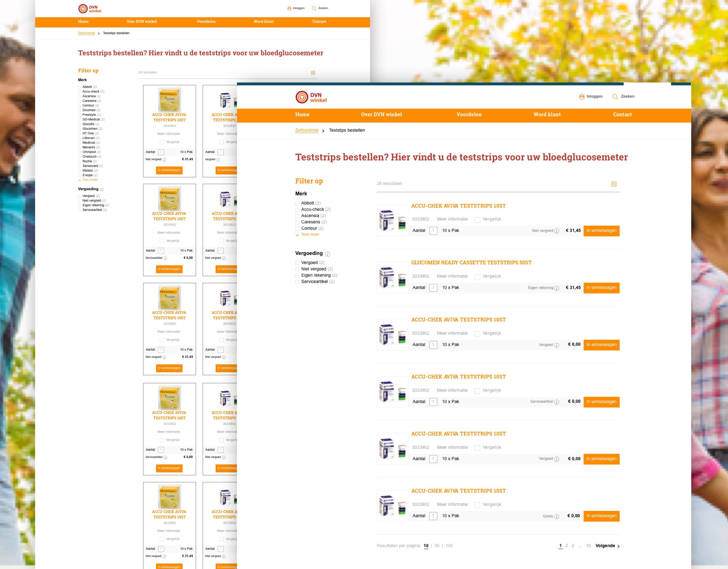Click the info icon beside the Gratis label
The height and width of the screenshot is (569, 728).
pyautogui.click(x=556, y=516)
